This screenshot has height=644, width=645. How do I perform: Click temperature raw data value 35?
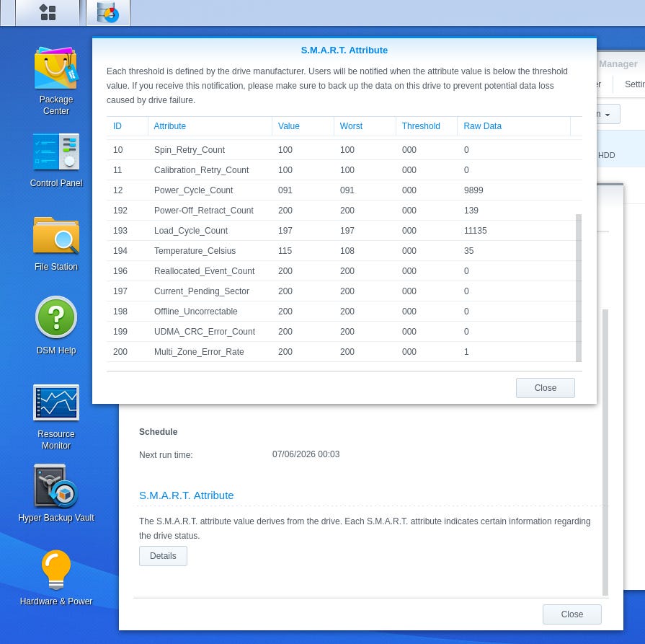468,251
